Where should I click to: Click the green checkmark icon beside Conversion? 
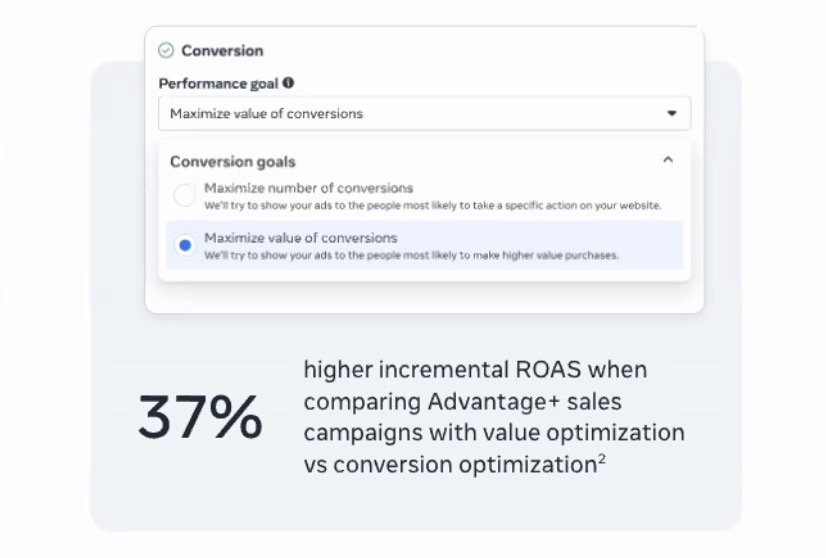[x=166, y=51]
